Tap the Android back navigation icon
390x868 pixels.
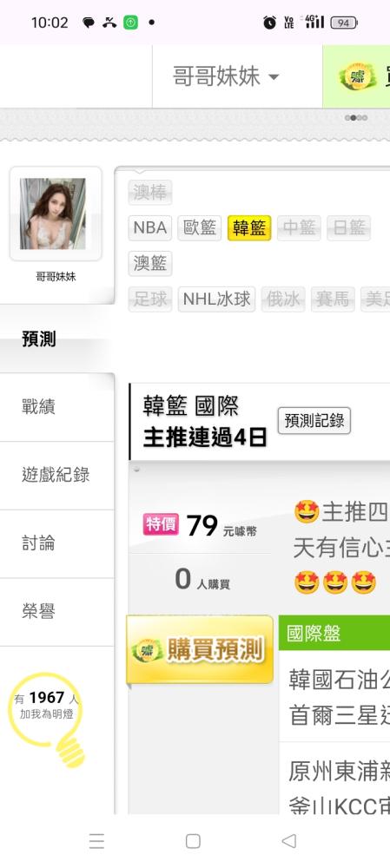click(x=288, y=841)
